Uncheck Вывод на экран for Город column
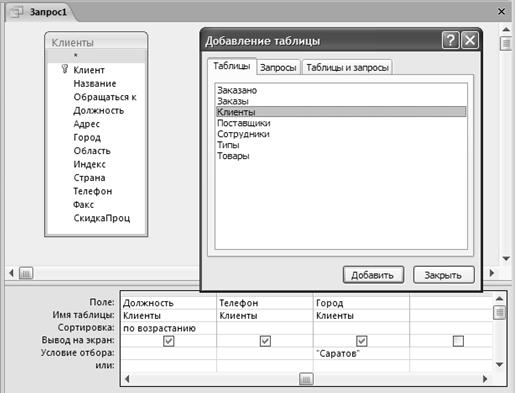 click(x=362, y=341)
